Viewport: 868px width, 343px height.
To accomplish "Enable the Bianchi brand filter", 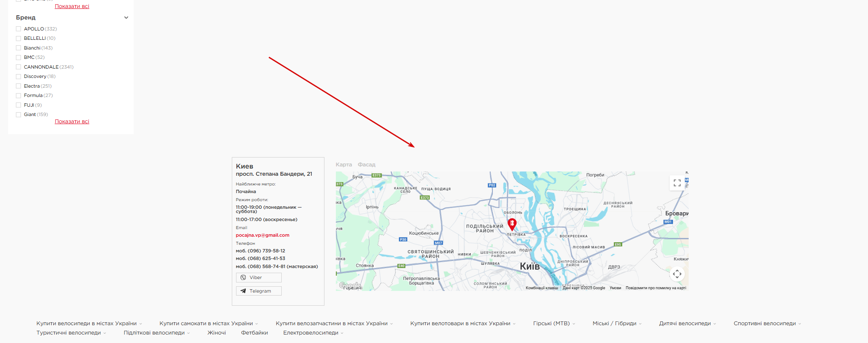I will coord(18,48).
